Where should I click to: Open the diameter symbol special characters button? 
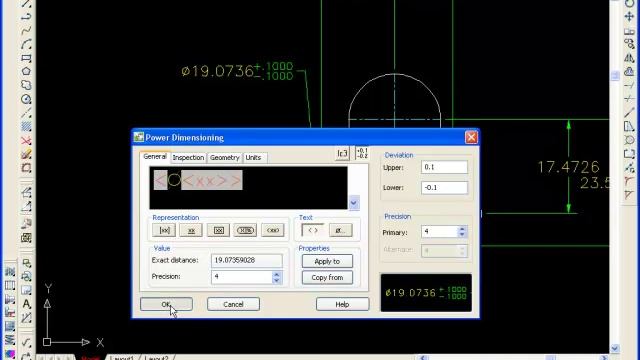pyautogui.click(x=340, y=230)
